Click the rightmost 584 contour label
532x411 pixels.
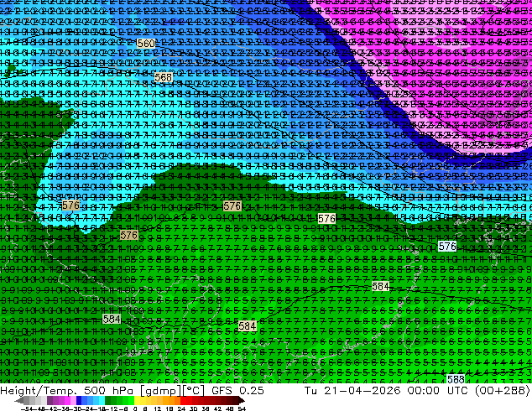pos(380,286)
